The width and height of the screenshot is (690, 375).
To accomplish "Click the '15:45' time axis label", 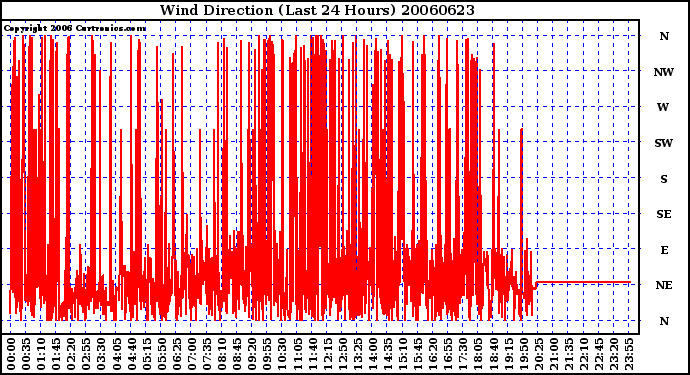I will 418,354.
